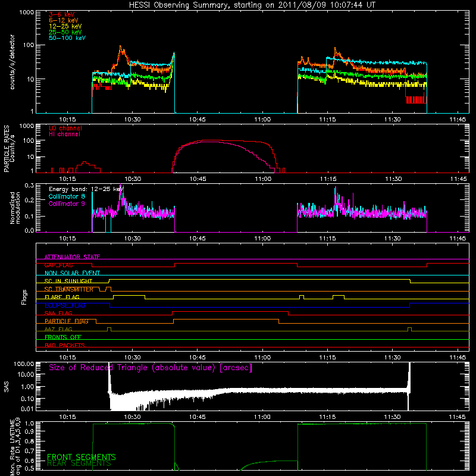Click the LO channel legend label
476x476 pixels.
click(65, 128)
